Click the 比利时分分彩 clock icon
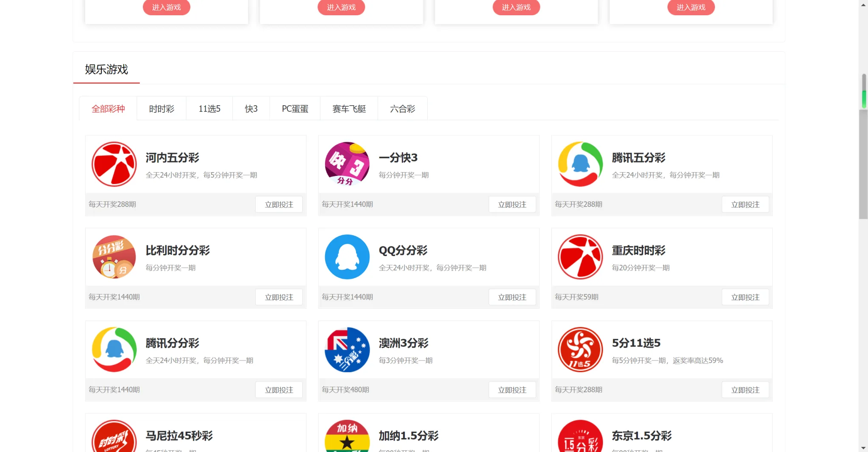This screenshot has width=868, height=452. coord(114,257)
